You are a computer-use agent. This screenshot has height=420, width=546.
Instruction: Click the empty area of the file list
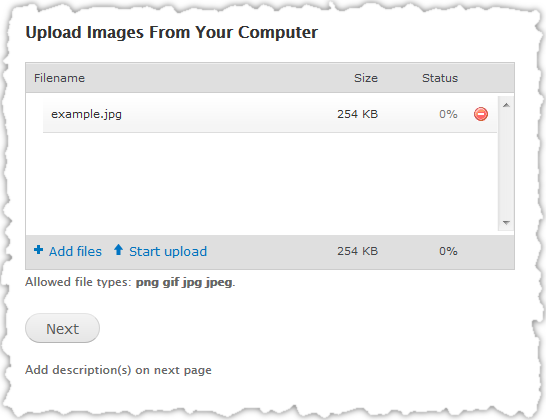pos(262,184)
